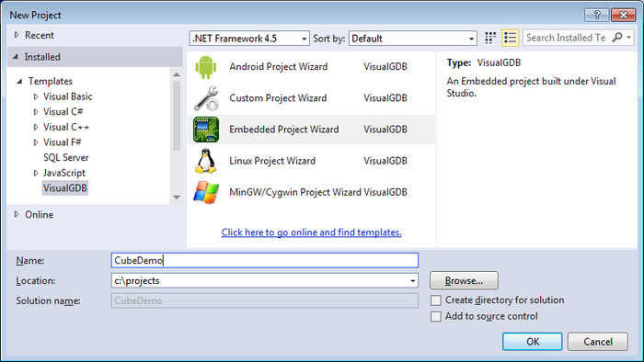Viewport: 644px width, 362px height.
Task: Click the Name field with CubeDemo
Action: coord(265,261)
